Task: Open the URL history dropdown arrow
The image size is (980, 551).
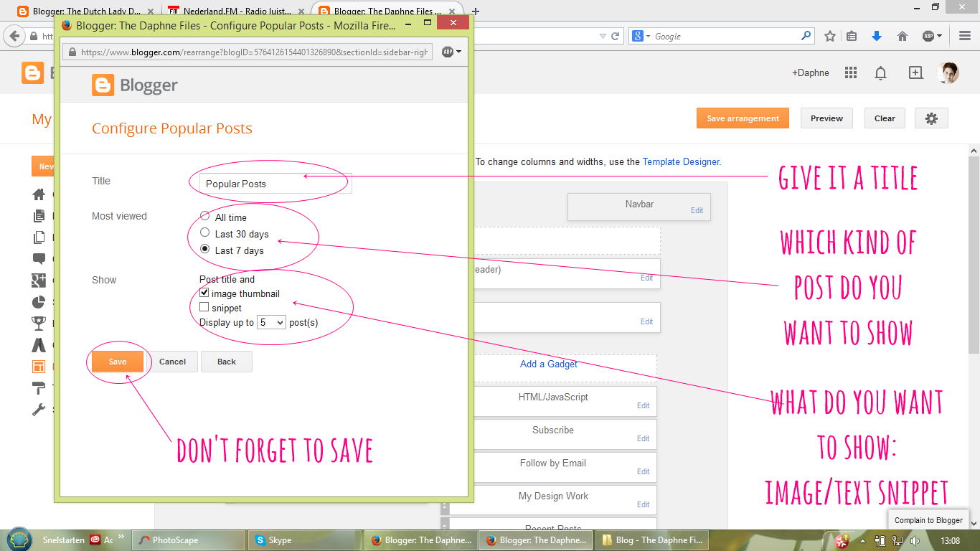Action: (603, 36)
